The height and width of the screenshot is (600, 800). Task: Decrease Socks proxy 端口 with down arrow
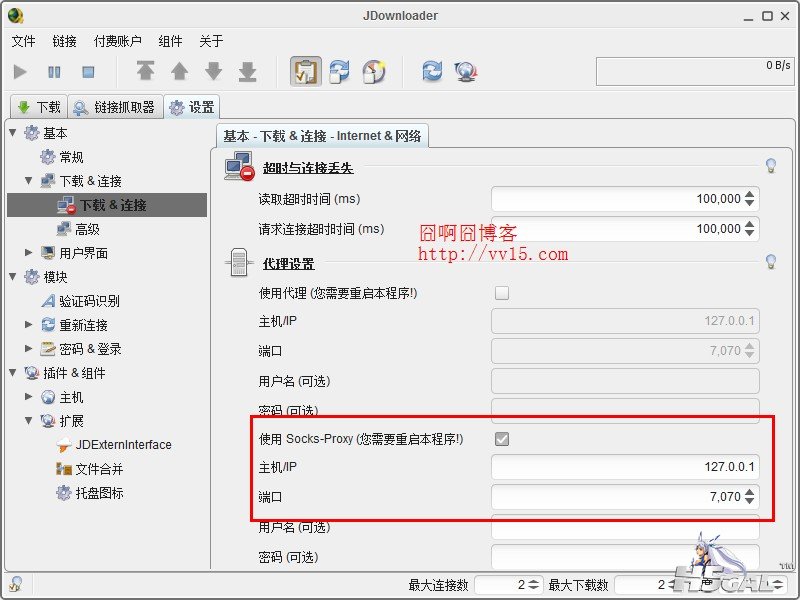pyautogui.click(x=749, y=501)
